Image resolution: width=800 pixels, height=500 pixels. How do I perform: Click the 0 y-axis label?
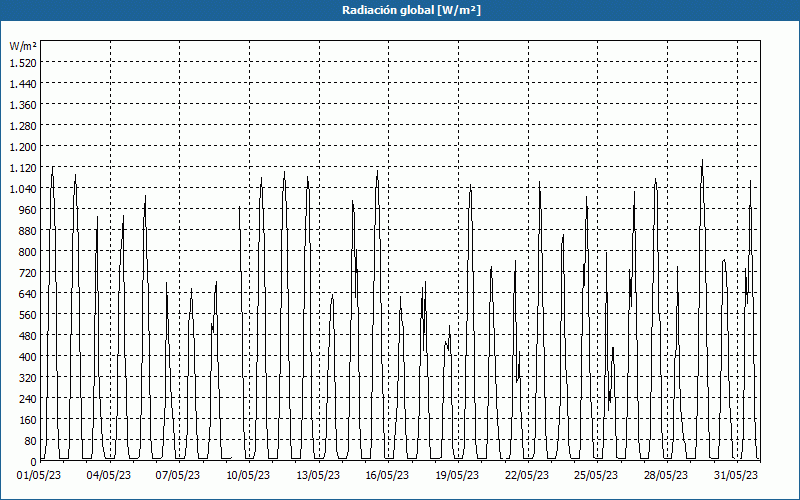click(x=34, y=462)
